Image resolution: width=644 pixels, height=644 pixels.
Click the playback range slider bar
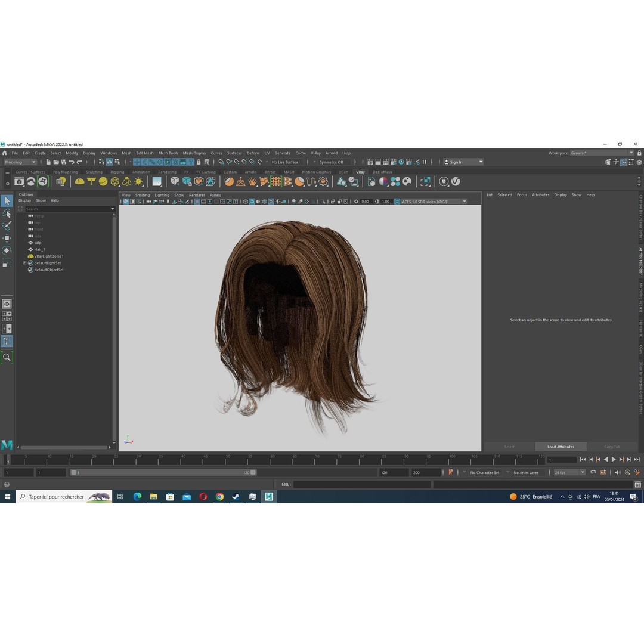(163, 473)
